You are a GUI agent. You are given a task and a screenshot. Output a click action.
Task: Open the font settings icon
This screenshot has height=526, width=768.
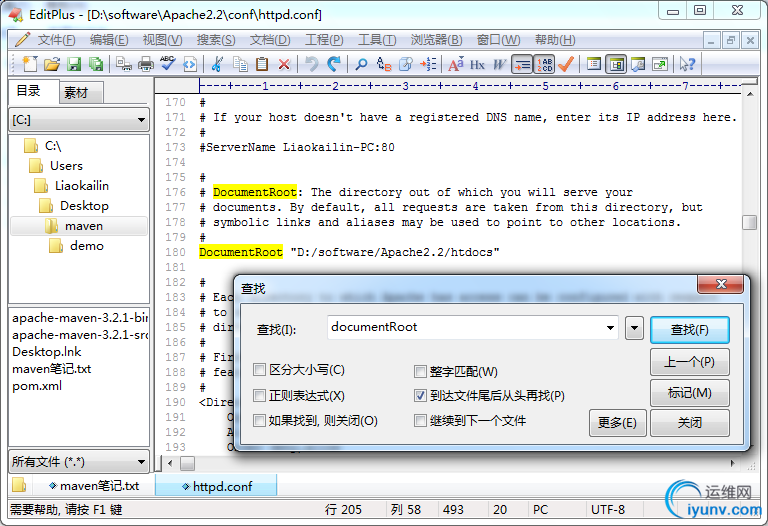tap(456, 64)
